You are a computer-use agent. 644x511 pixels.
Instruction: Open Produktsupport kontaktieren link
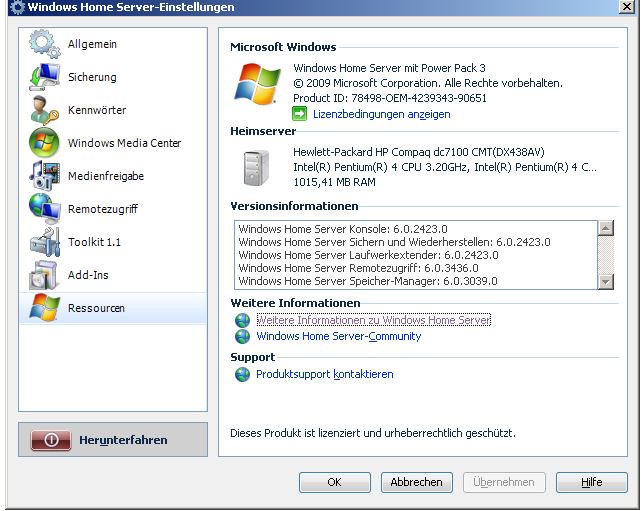[x=325, y=374]
